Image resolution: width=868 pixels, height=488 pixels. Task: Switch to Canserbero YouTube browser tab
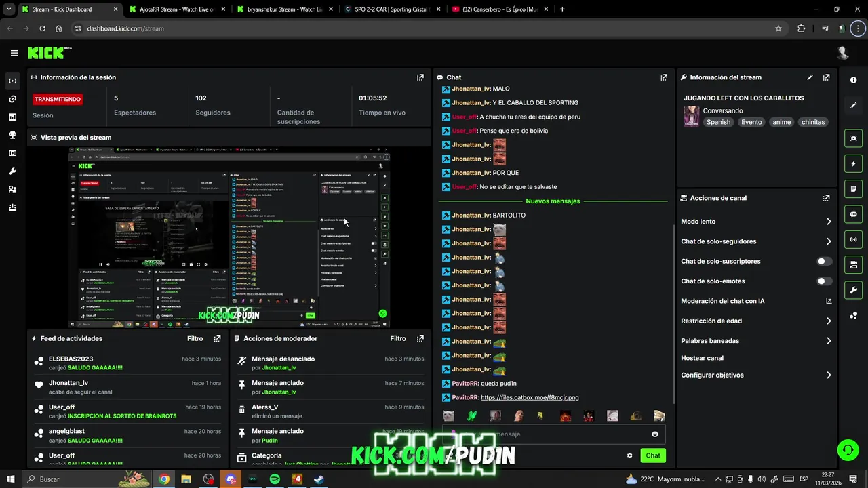tap(500, 9)
